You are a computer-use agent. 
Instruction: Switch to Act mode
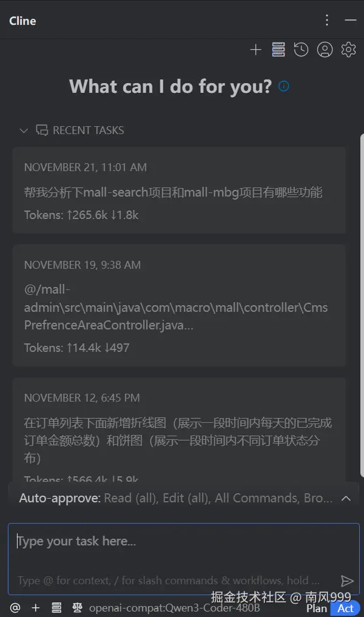click(x=346, y=609)
